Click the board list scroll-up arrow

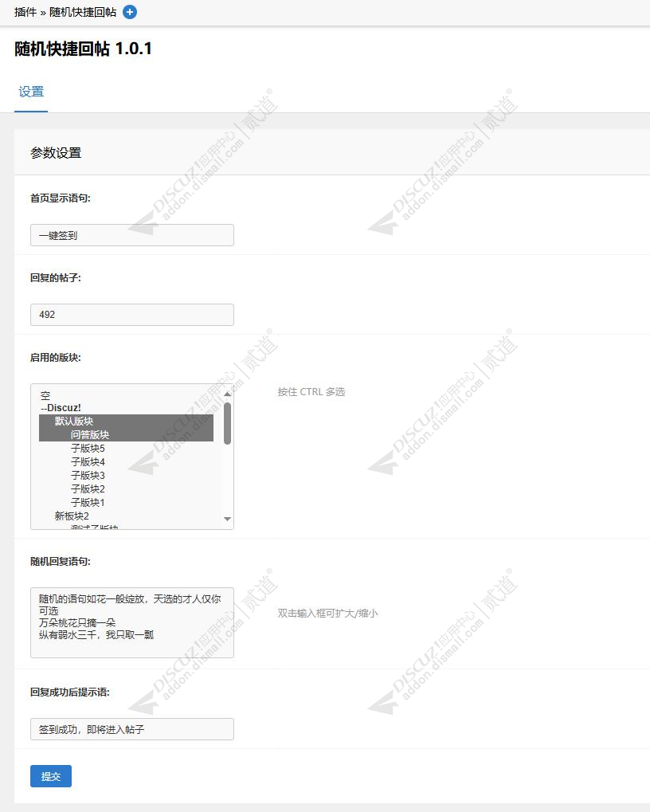227,394
